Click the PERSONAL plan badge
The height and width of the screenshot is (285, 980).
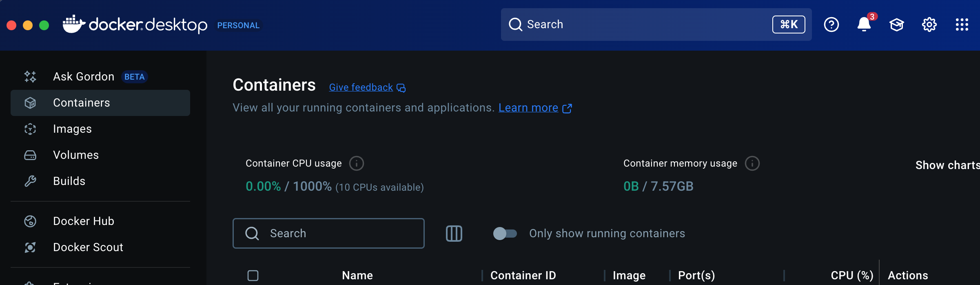[238, 25]
